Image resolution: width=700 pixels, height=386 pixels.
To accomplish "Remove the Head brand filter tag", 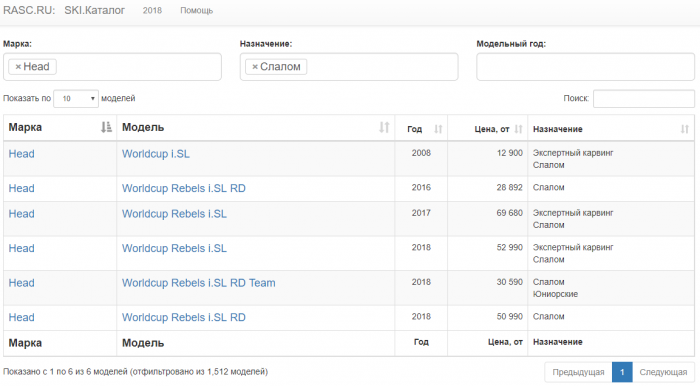I will click(x=18, y=67).
